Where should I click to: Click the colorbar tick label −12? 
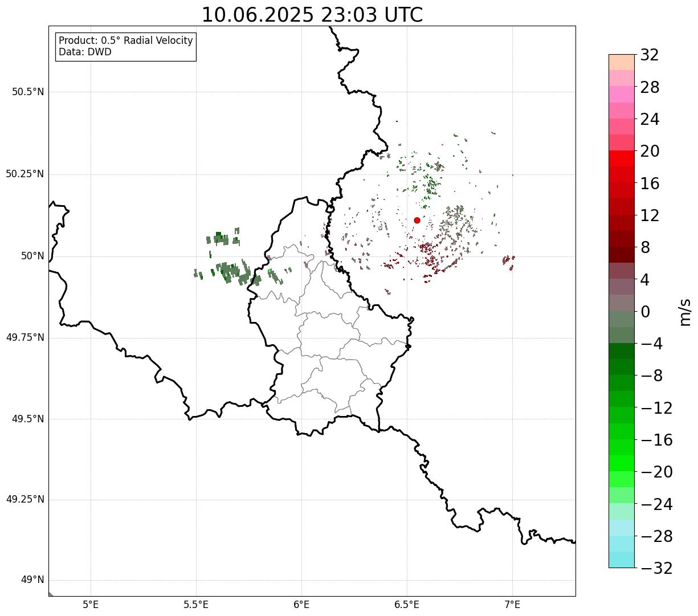click(656, 408)
